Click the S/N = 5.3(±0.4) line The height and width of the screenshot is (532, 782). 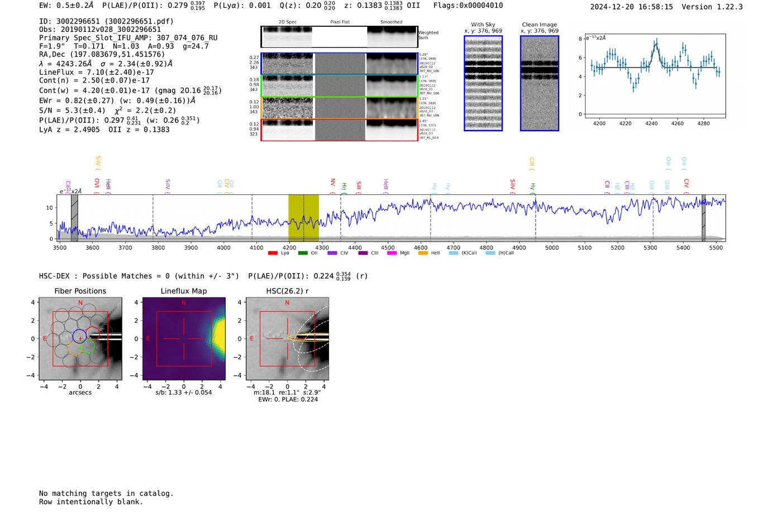point(108,111)
